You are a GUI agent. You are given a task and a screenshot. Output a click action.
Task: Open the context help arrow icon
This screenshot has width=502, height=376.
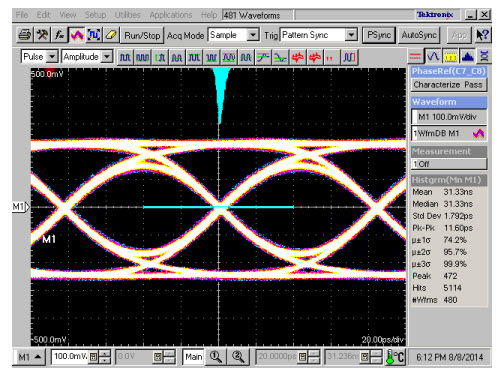pyautogui.click(x=482, y=35)
